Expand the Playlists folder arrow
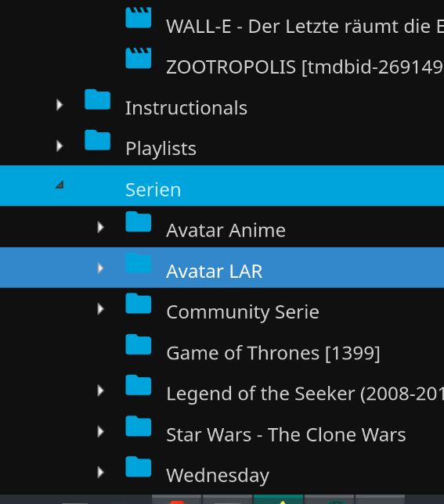The width and height of the screenshot is (444, 504). point(60,146)
